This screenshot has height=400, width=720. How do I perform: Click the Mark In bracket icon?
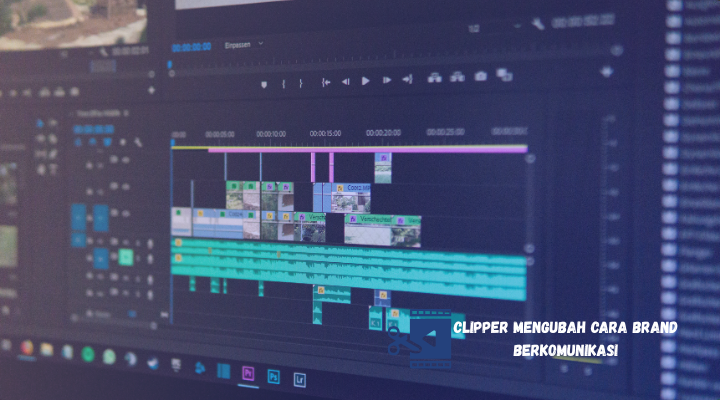(x=283, y=84)
